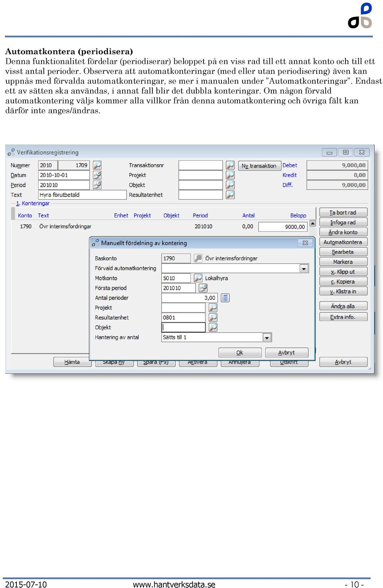This screenshot has width=383, height=588.
Task: Open the Förvald automatkontering dropdown
Action: coord(304,269)
